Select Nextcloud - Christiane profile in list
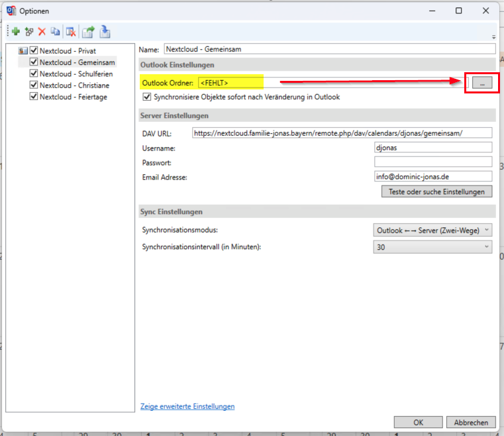 click(x=74, y=85)
